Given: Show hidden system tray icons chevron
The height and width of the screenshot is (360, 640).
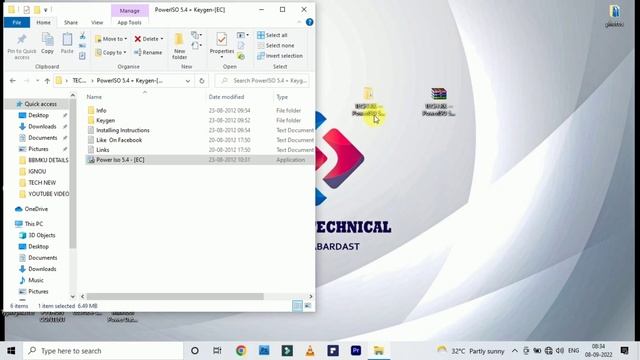Looking at the screenshot, I should pos(515,351).
